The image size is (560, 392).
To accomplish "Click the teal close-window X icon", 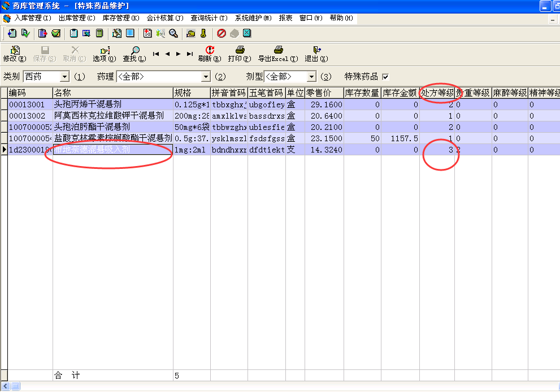I will tap(247, 33).
